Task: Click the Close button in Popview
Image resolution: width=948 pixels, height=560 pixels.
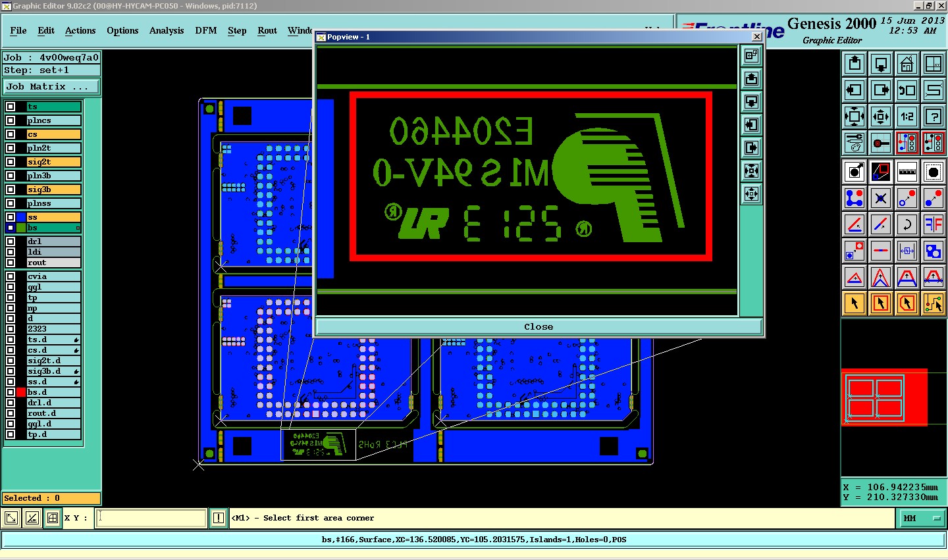Action: coord(539,326)
